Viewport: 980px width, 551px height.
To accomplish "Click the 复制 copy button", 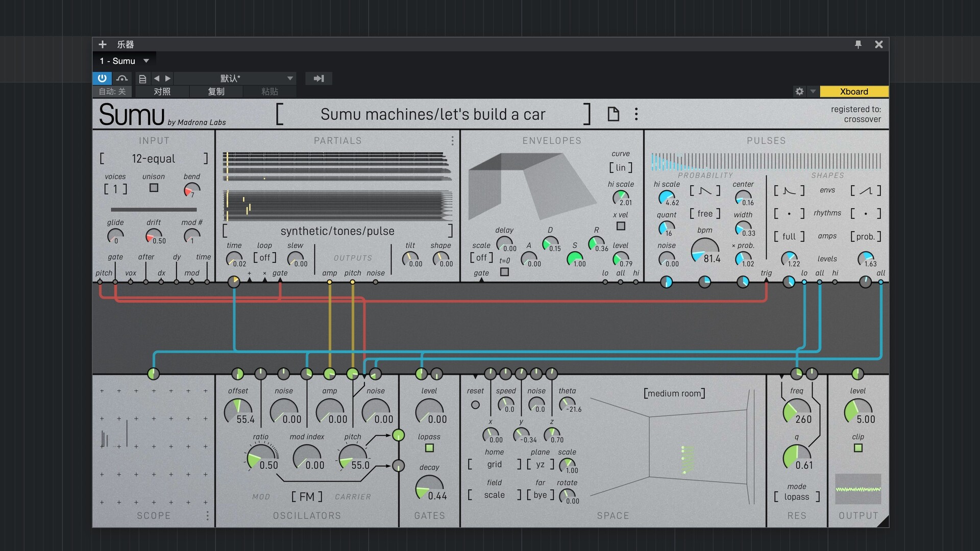I will 216,91.
